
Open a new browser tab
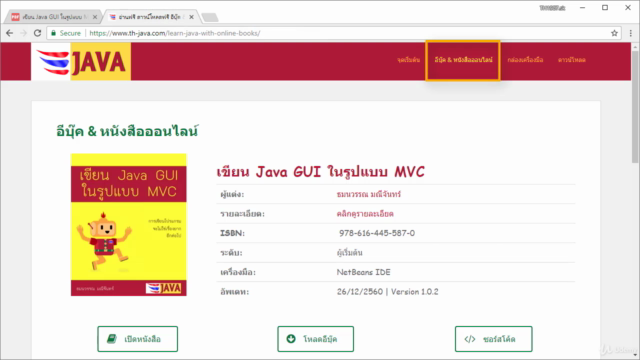coord(210,18)
